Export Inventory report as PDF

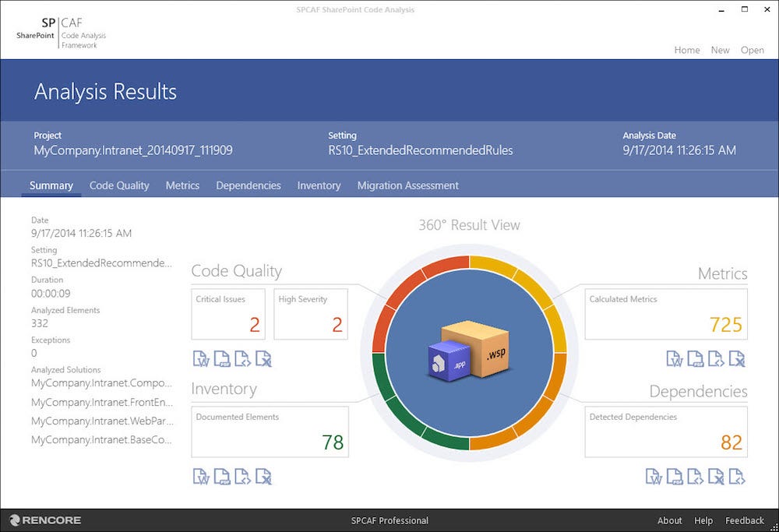pos(221,476)
